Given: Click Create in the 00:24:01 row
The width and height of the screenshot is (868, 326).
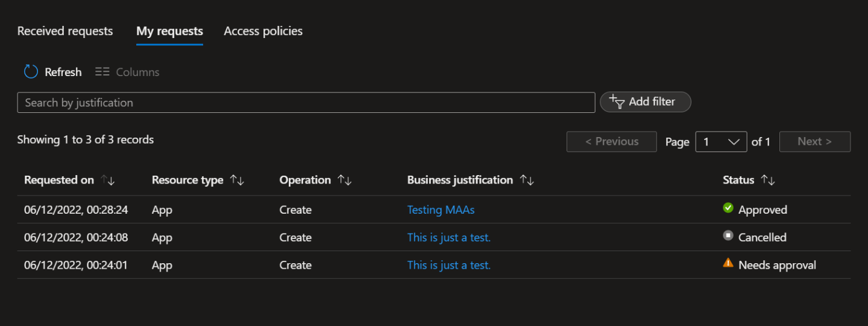Looking at the screenshot, I should click(x=295, y=265).
